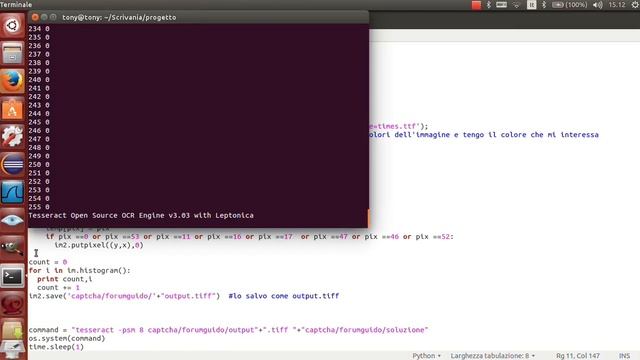Open the Ubuntu Dash home launcher
Viewport: 640px width, 360px height.
[12, 25]
